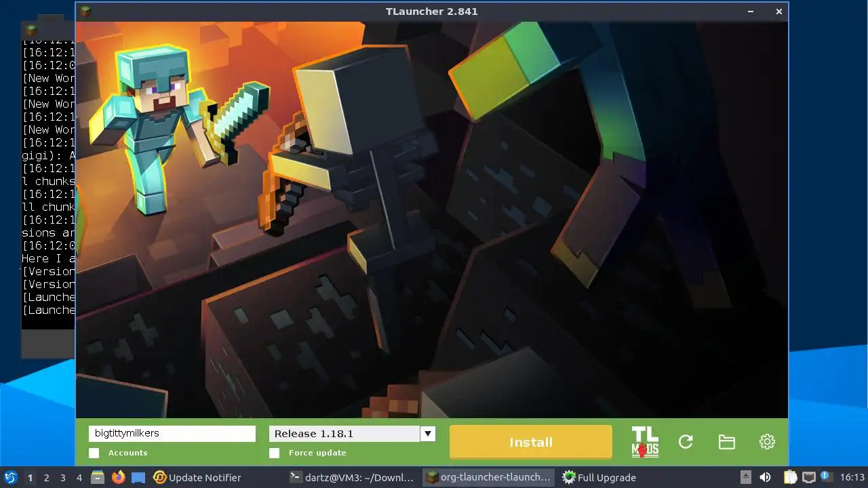Screen dimensions: 868x488
Task: Switch to dartz@VM3 terminal task
Action: pos(351,478)
